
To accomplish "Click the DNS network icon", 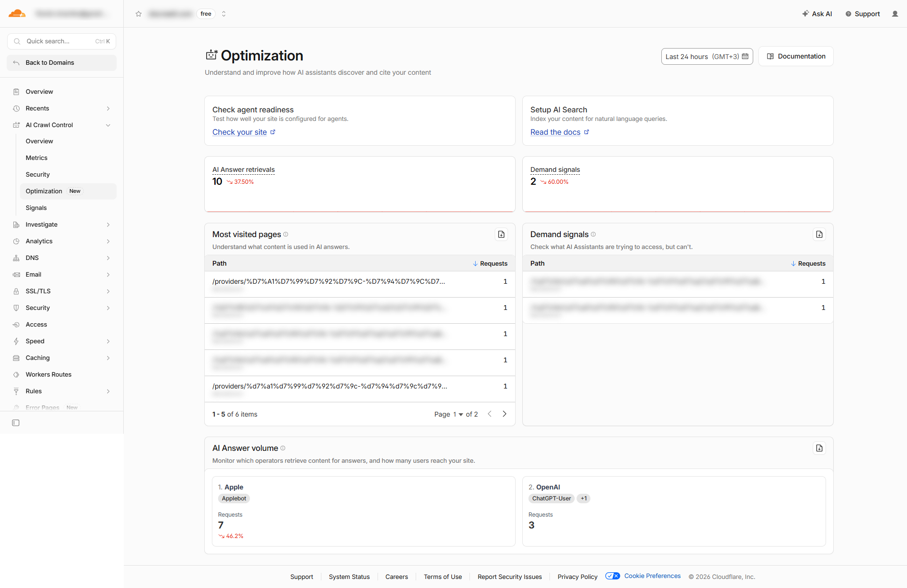I will (x=16, y=258).
